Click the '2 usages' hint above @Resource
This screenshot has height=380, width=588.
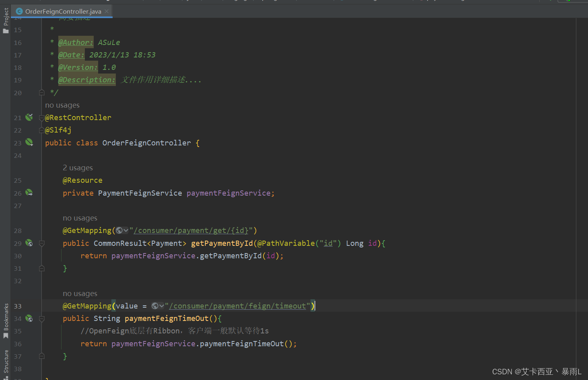(78, 168)
